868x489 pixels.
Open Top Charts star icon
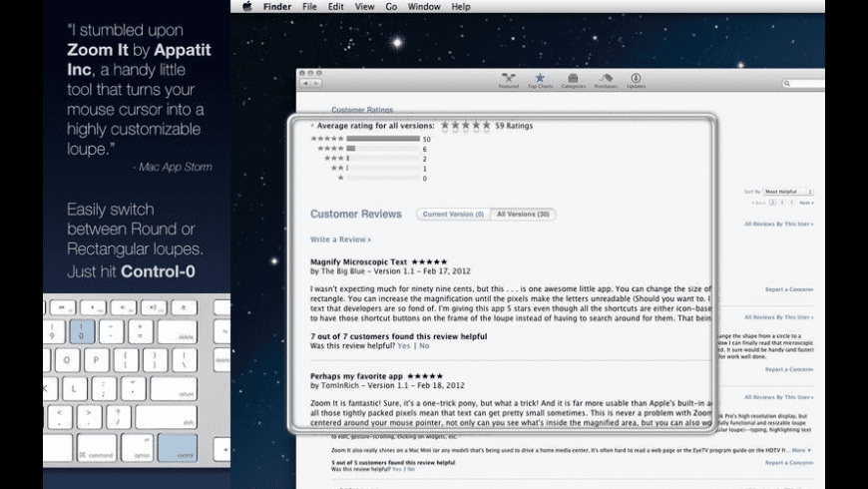tap(540, 81)
